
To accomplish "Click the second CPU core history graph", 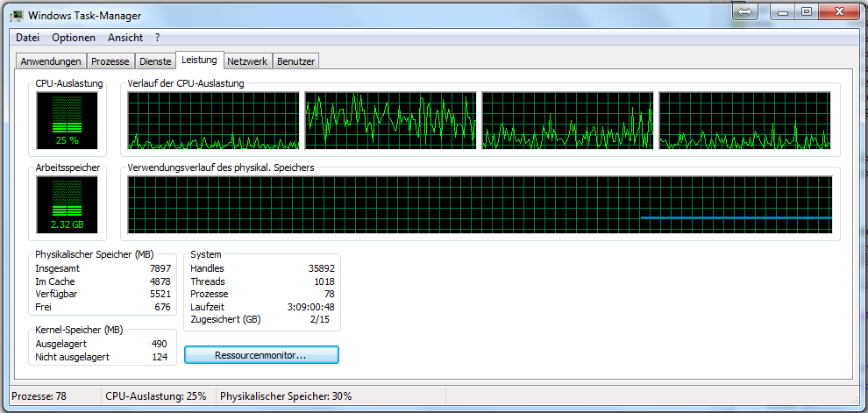I will point(390,120).
